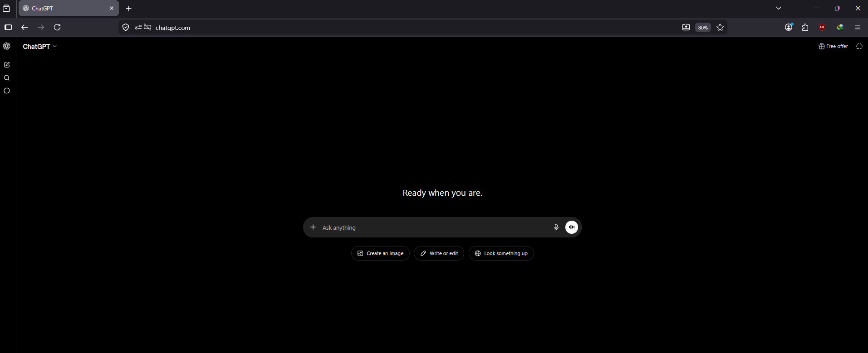Start dictation with the microphone icon
Image resolution: width=868 pixels, height=353 pixels.
coord(556,227)
